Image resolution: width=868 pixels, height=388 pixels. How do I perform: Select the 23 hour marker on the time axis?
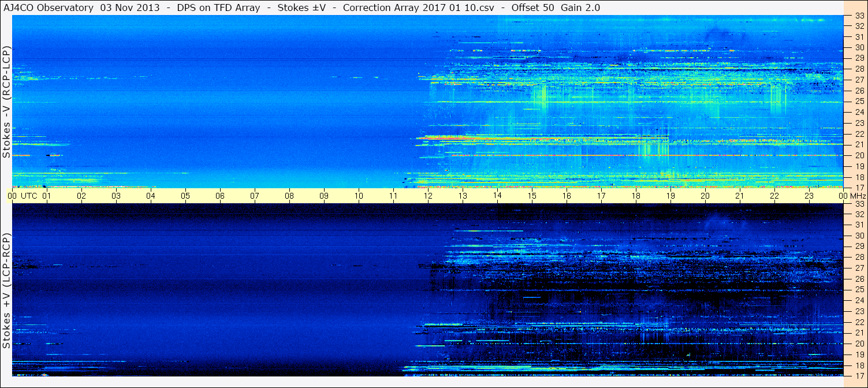[x=809, y=196]
